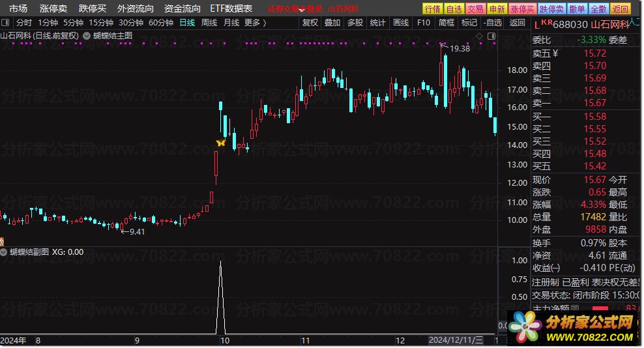Open F10 company information

pos(424,23)
